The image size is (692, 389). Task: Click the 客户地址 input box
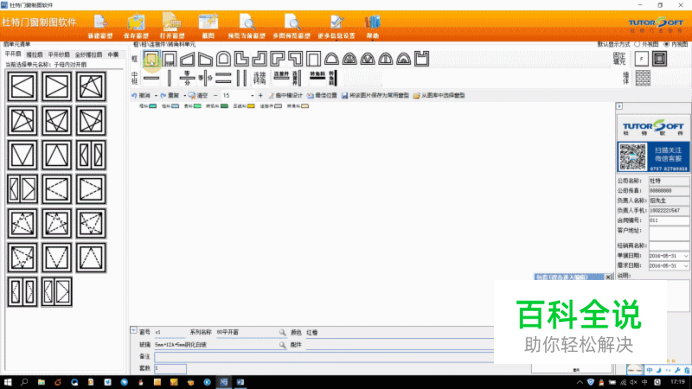tap(669, 233)
